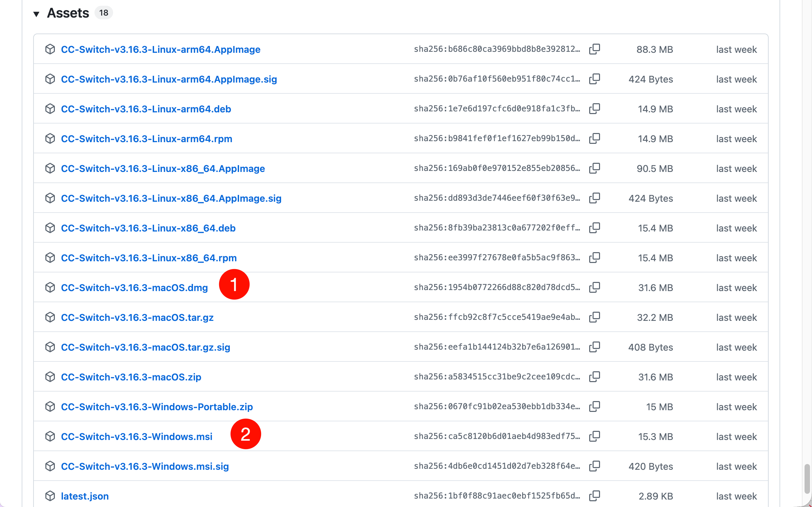
Task: Select the 90.5 MB size text
Action: (x=655, y=169)
